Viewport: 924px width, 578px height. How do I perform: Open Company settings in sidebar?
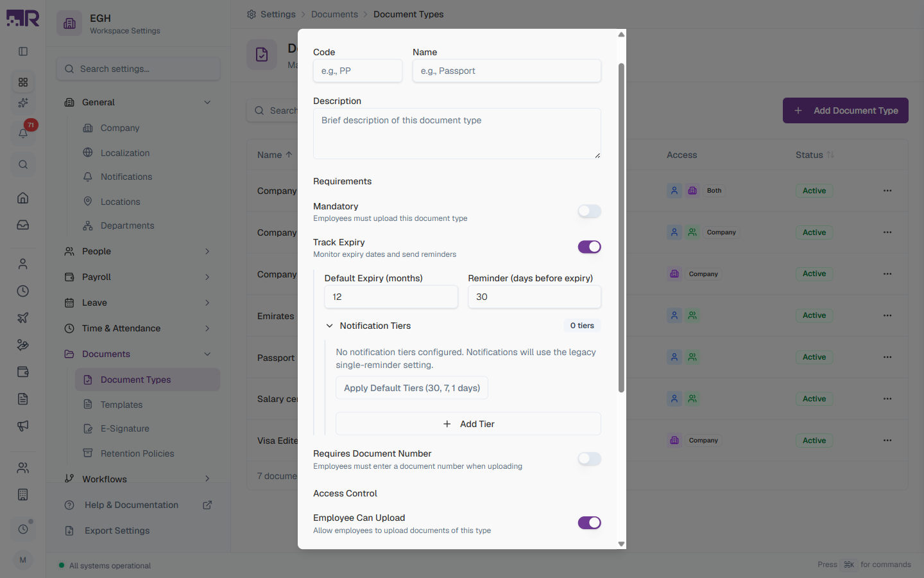click(x=148, y=128)
